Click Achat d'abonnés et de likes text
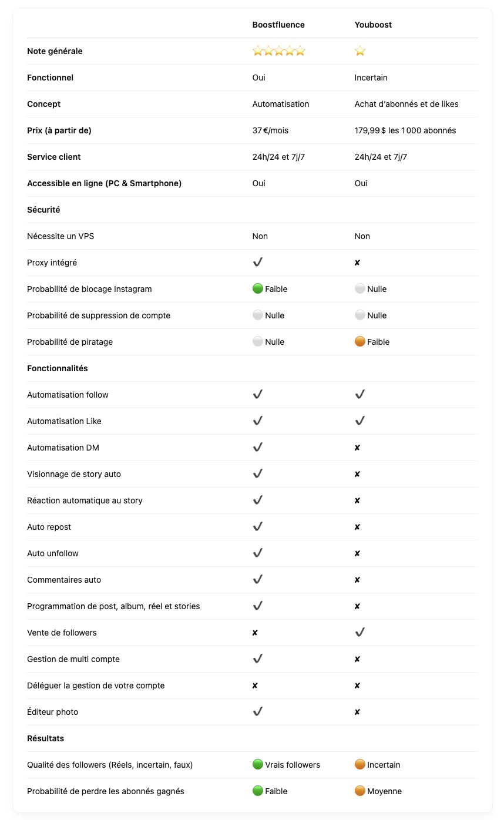This screenshot has width=504, height=820. (x=406, y=104)
